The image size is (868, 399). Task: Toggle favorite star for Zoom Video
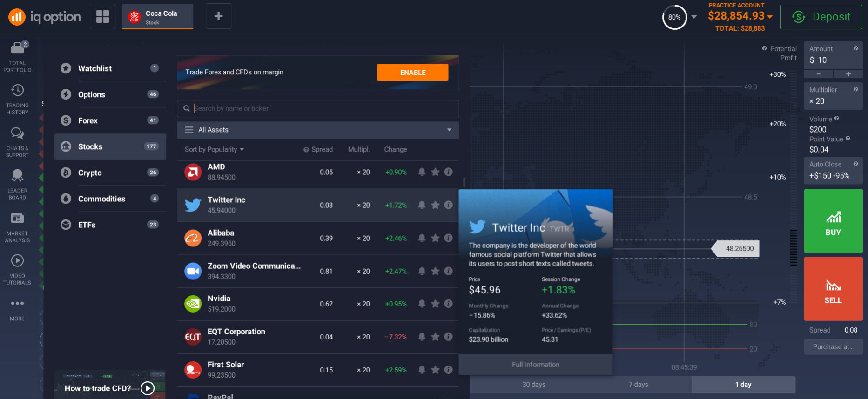click(435, 271)
